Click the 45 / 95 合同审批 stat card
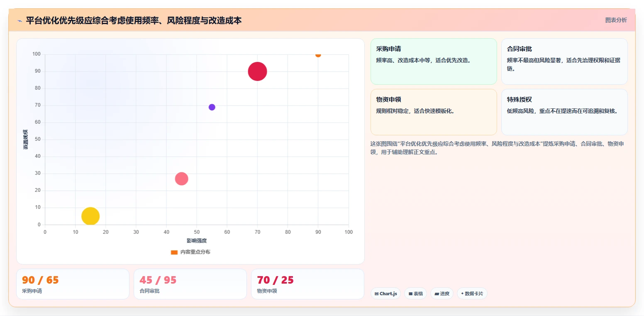644x316 pixels. (190, 284)
